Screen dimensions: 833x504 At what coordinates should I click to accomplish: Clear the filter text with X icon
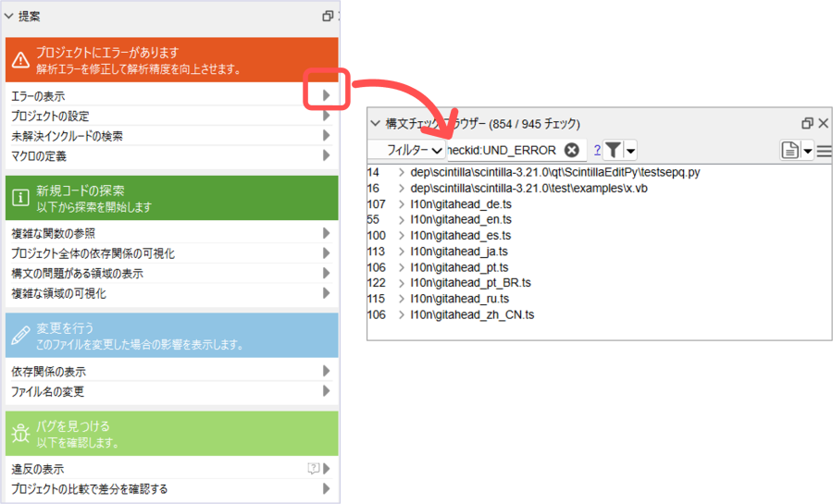(x=572, y=150)
